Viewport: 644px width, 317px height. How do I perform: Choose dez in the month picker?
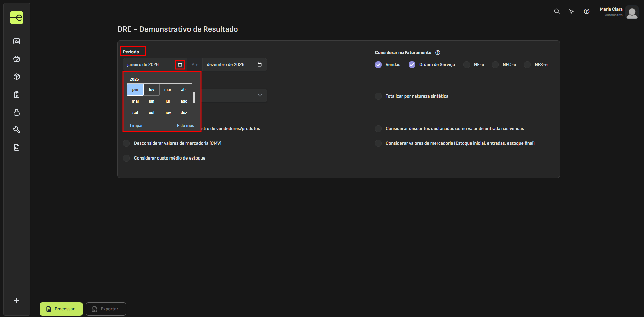pos(184,113)
